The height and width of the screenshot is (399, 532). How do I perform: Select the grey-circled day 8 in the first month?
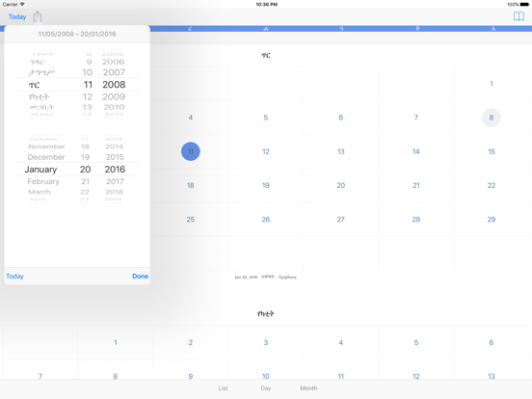[492, 118]
